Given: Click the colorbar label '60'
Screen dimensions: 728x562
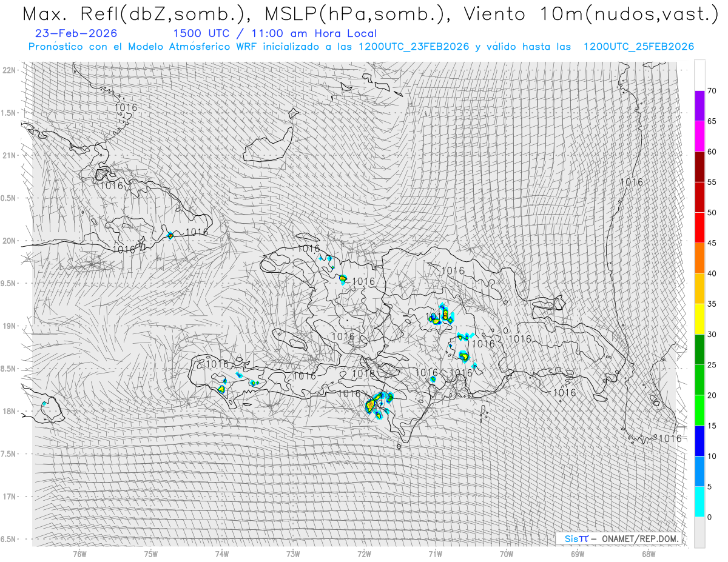Looking at the screenshot, I should 712,152.
